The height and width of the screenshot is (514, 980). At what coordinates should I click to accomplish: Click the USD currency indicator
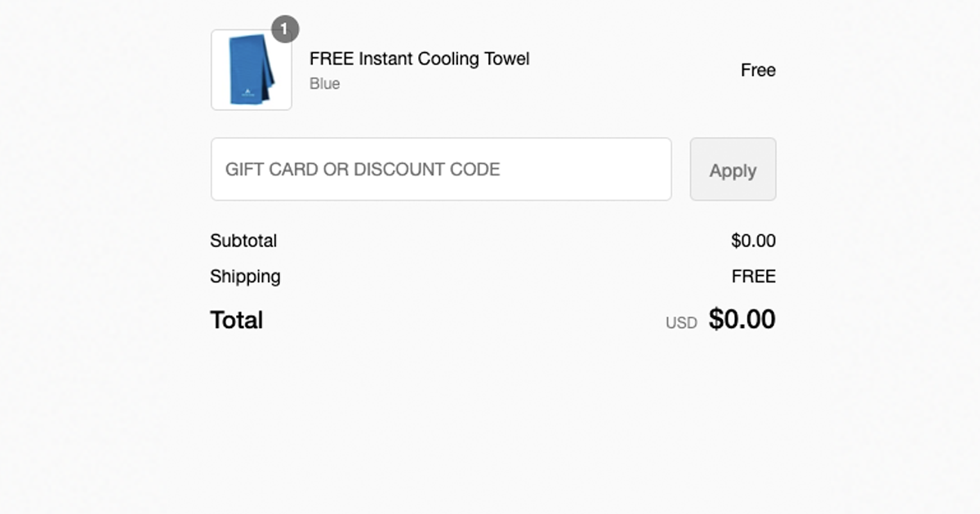click(681, 322)
